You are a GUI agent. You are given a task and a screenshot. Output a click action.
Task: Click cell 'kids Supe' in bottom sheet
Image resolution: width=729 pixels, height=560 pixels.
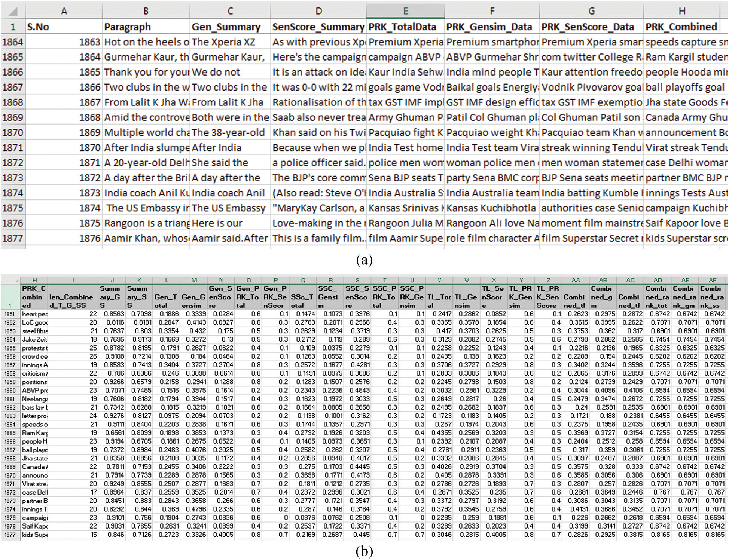click(x=34, y=535)
